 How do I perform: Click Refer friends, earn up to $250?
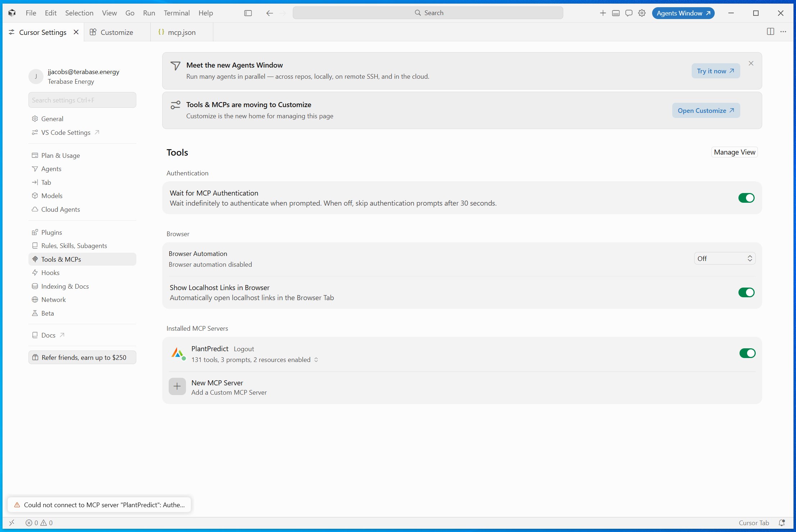[82, 357]
